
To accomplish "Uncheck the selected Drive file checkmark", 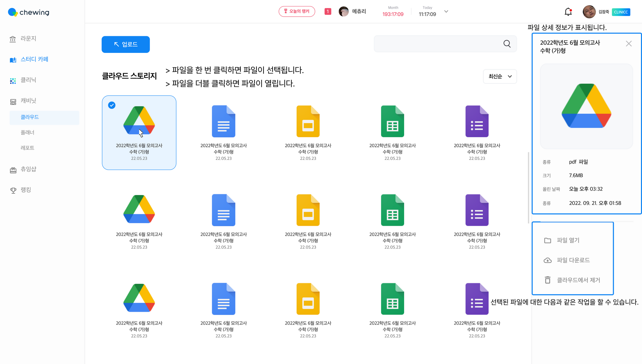I will (112, 105).
